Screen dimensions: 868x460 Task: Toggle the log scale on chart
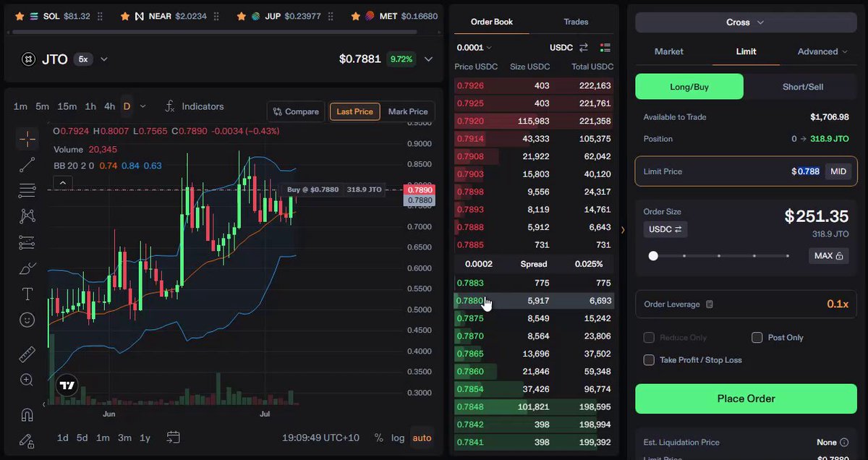[x=398, y=438]
